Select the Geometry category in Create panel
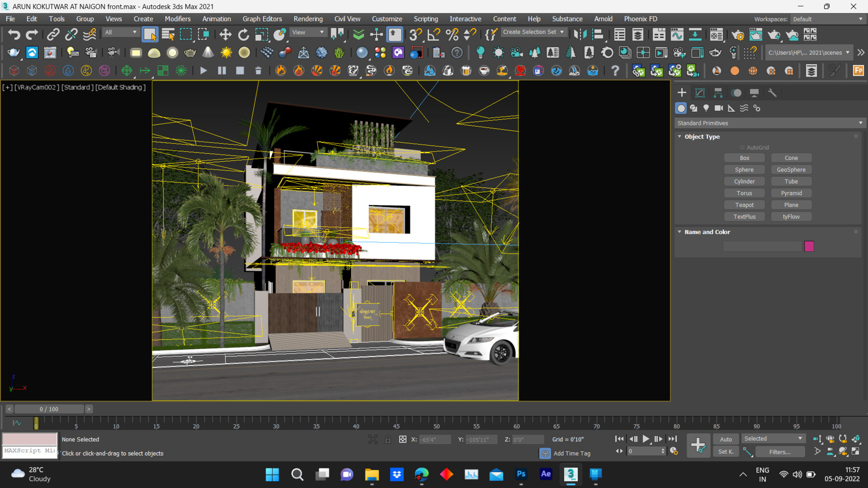The height and width of the screenshot is (488, 868). (x=680, y=108)
